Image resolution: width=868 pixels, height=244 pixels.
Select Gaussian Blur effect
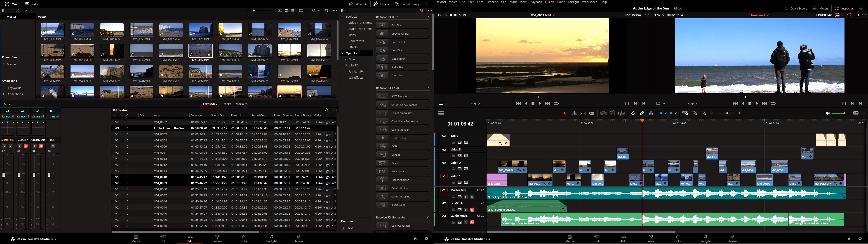(402, 42)
